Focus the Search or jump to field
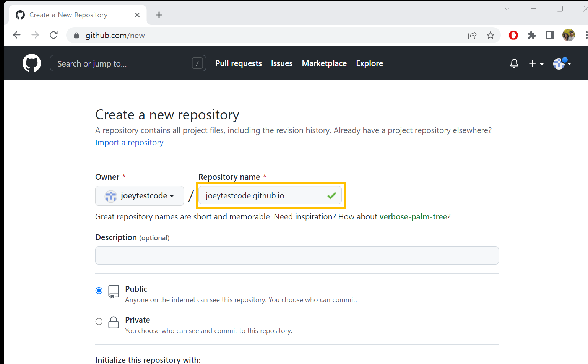Screen dimensions: 588x364 point(128,63)
